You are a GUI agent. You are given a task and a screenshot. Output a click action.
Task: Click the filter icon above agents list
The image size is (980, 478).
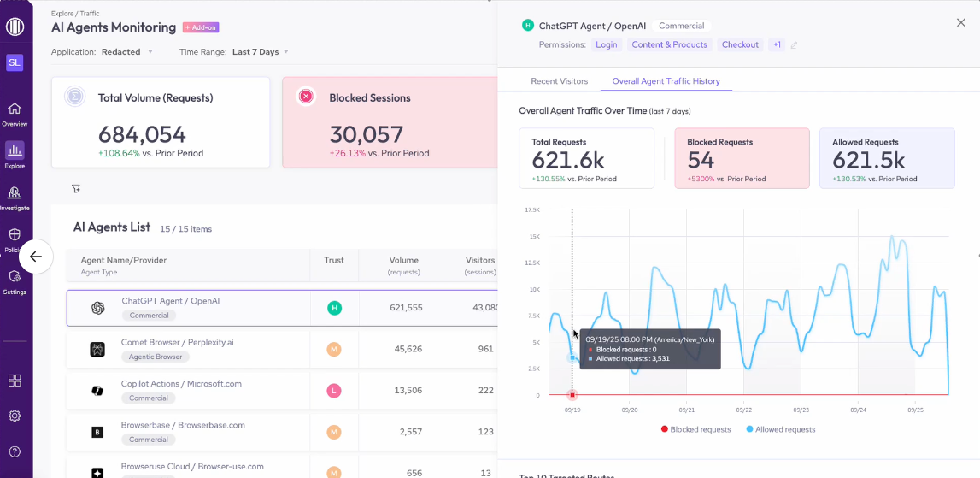(76, 189)
